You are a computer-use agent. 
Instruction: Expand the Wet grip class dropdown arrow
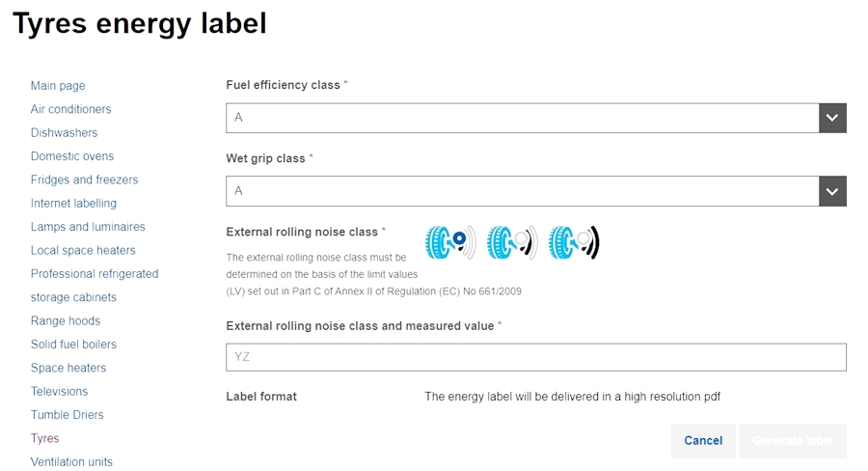pos(832,191)
